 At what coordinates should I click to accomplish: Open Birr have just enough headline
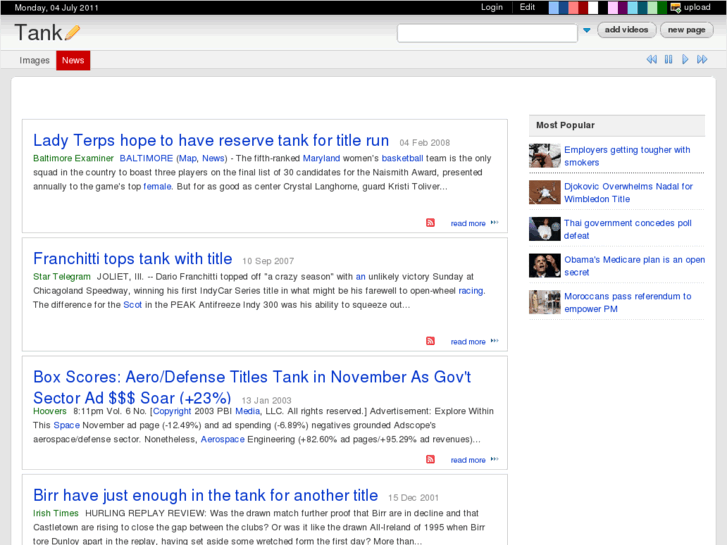pos(205,495)
